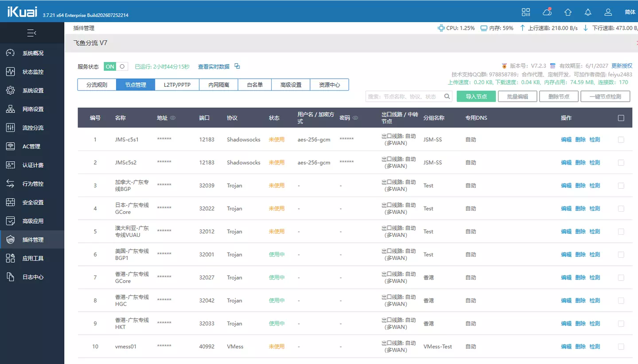Switch to 资源中心 tab

click(x=329, y=85)
